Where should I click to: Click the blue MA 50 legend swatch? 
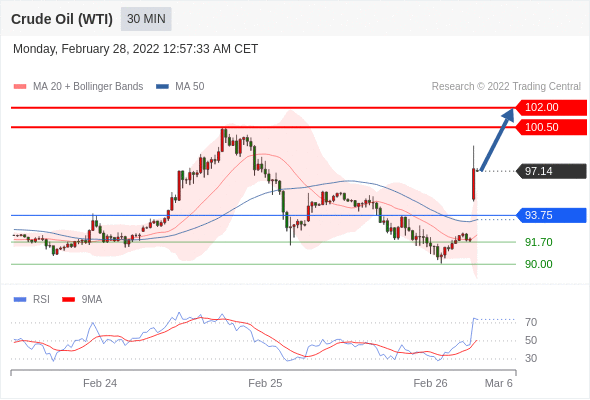(x=162, y=87)
